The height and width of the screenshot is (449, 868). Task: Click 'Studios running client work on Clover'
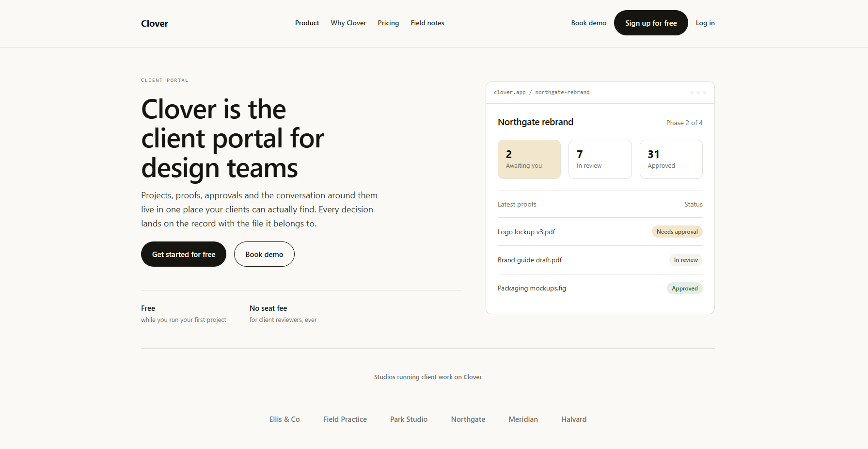pos(428,377)
